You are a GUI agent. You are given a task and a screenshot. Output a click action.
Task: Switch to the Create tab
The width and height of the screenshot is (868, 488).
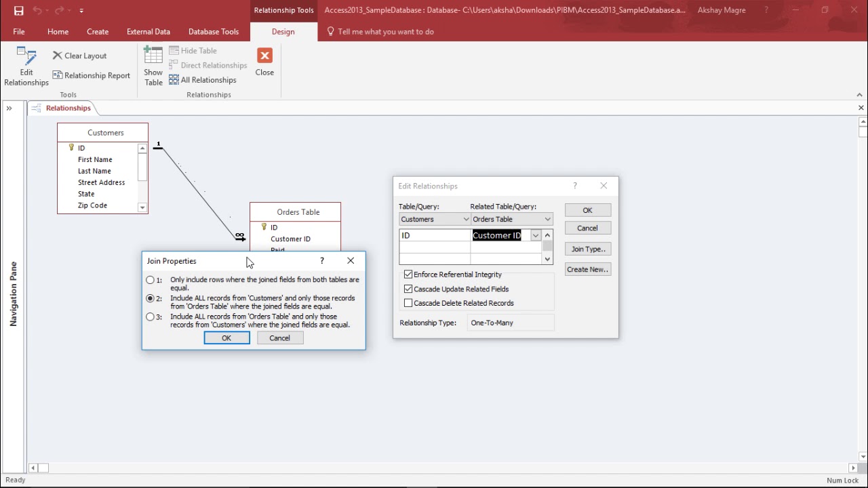[x=98, y=31]
